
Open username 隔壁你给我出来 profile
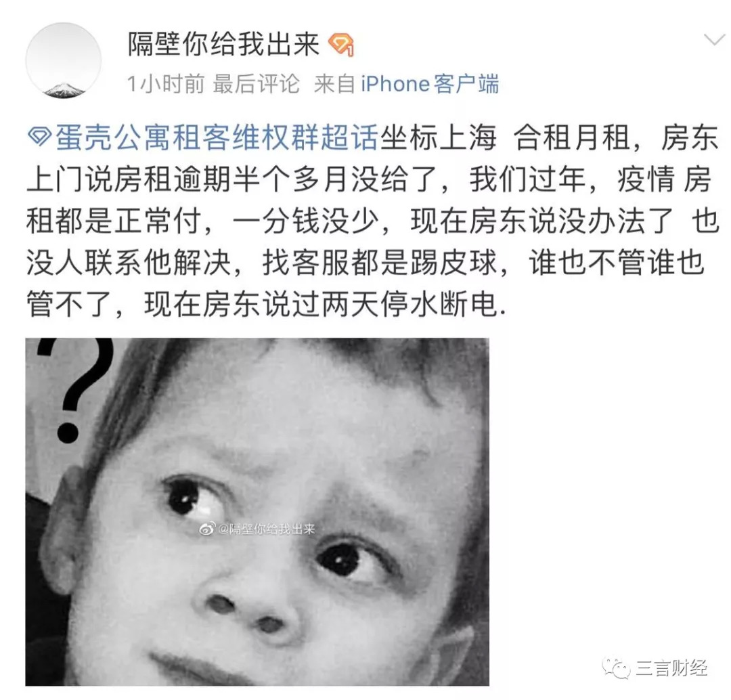click(224, 45)
